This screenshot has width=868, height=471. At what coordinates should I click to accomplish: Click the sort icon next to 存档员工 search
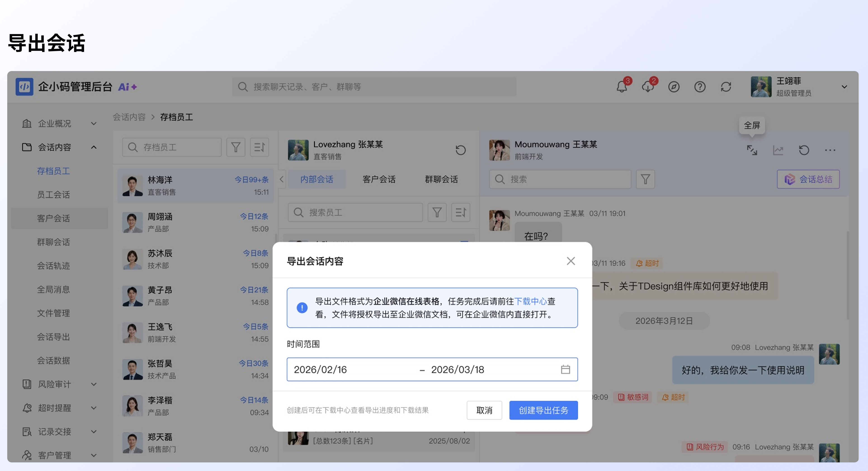(259, 147)
